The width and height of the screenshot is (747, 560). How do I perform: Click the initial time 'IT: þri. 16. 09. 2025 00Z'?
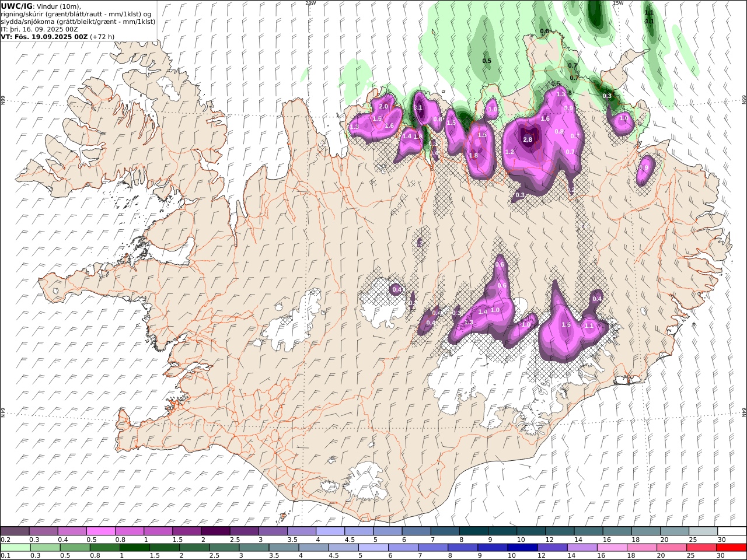40,29
